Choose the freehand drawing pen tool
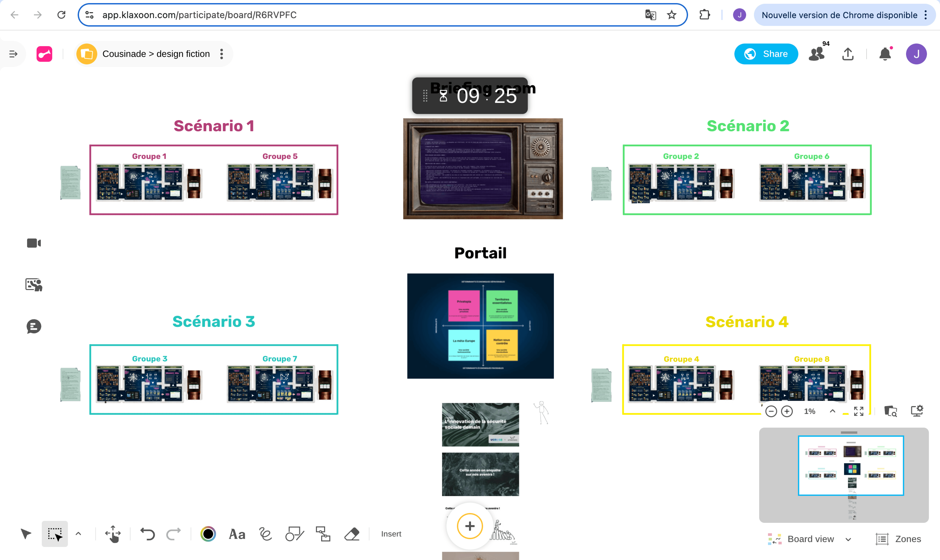 point(266,534)
